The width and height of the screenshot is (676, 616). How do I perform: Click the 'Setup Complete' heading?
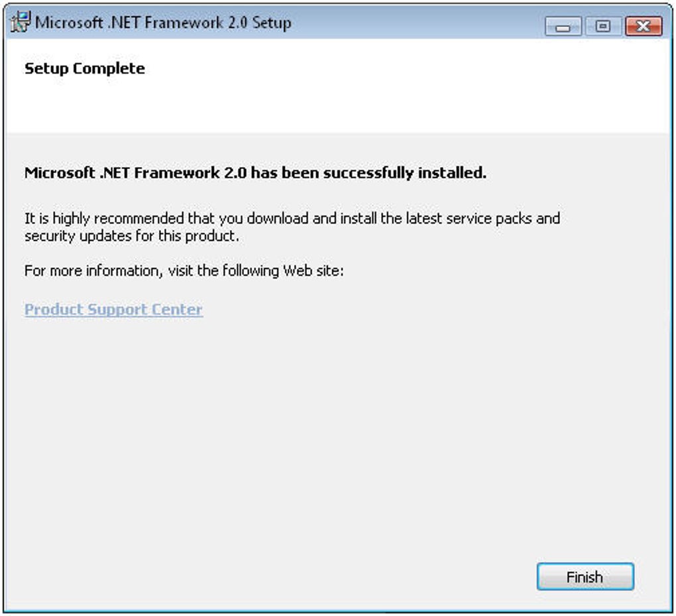point(84,68)
